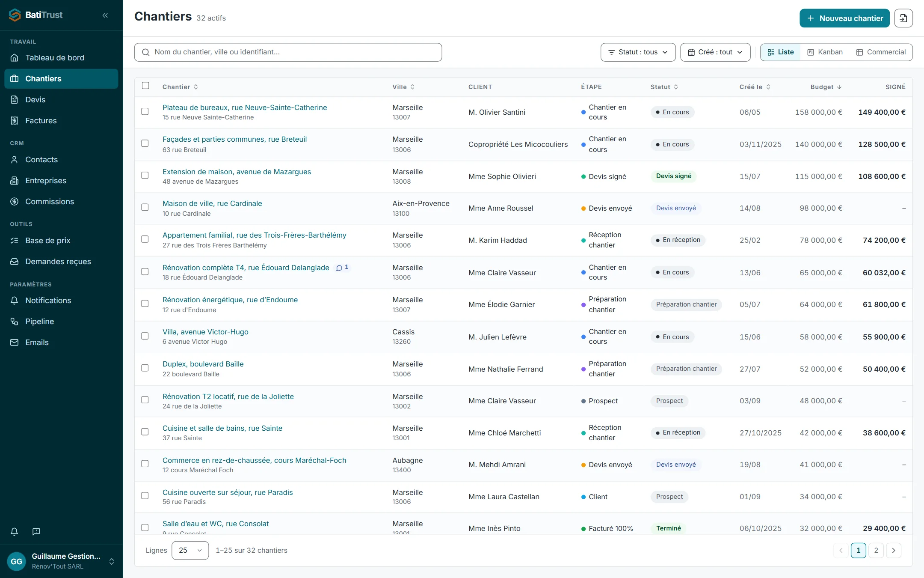Click the chantier search input field
924x578 pixels.
click(x=288, y=52)
